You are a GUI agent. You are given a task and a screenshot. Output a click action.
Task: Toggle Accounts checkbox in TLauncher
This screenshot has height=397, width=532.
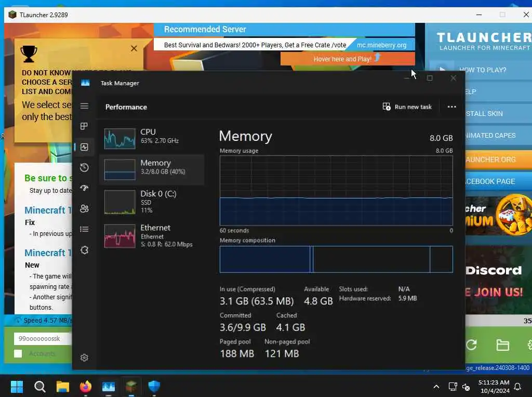[18, 353]
